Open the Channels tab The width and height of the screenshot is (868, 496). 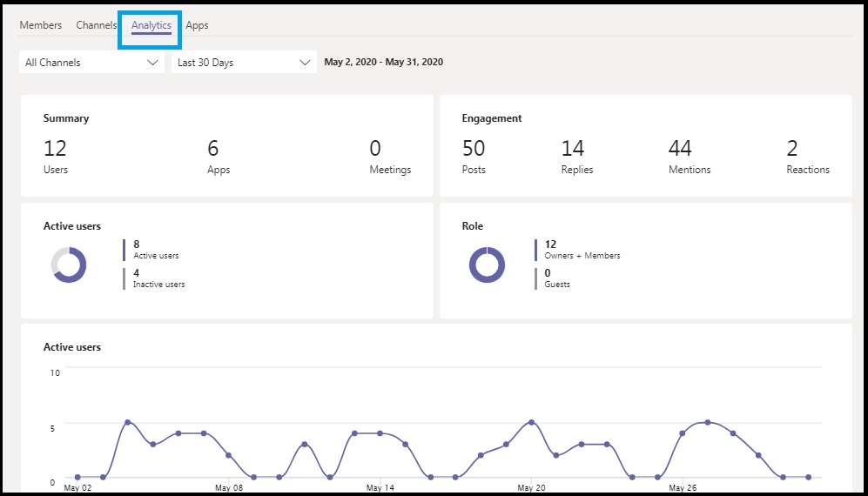tap(97, 25)
